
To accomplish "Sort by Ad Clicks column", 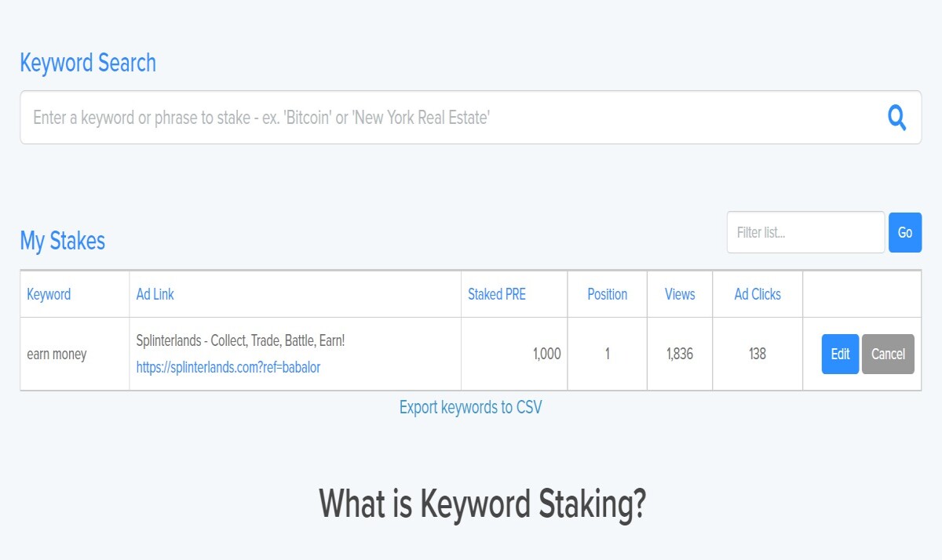I will [x=758, y=294].
